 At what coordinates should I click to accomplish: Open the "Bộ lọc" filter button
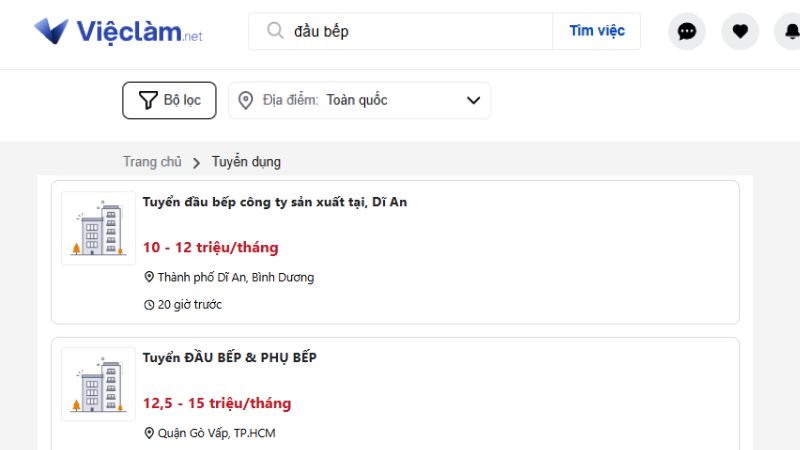(x=169, y=101)
